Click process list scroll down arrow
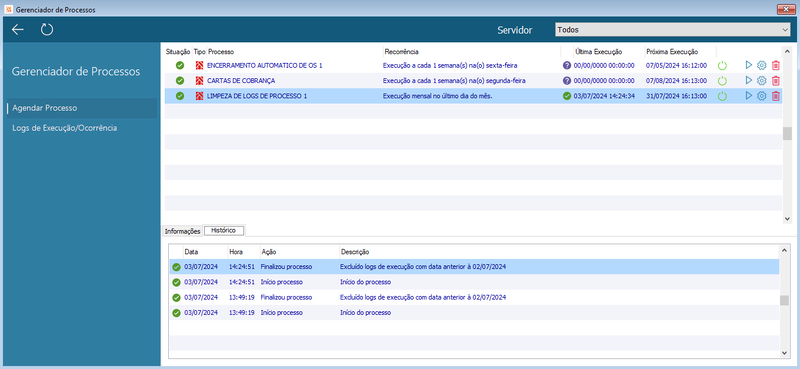The image size is (800, 369). pos(787,218)
